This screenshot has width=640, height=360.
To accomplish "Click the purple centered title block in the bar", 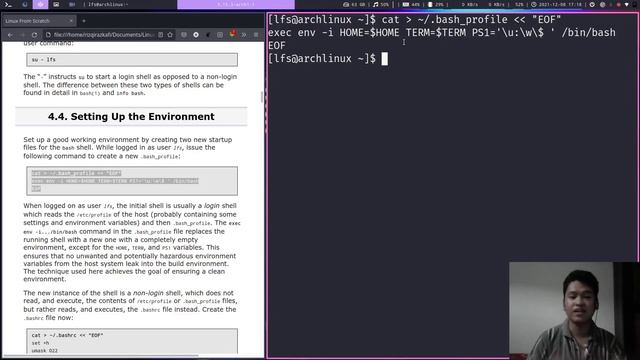I will [x=236, y=4].
